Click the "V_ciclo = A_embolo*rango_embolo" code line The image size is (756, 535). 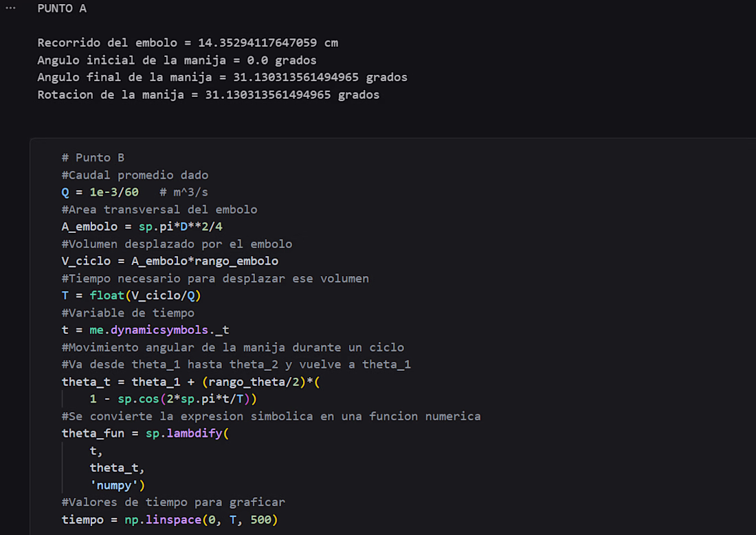coord(170,261)
